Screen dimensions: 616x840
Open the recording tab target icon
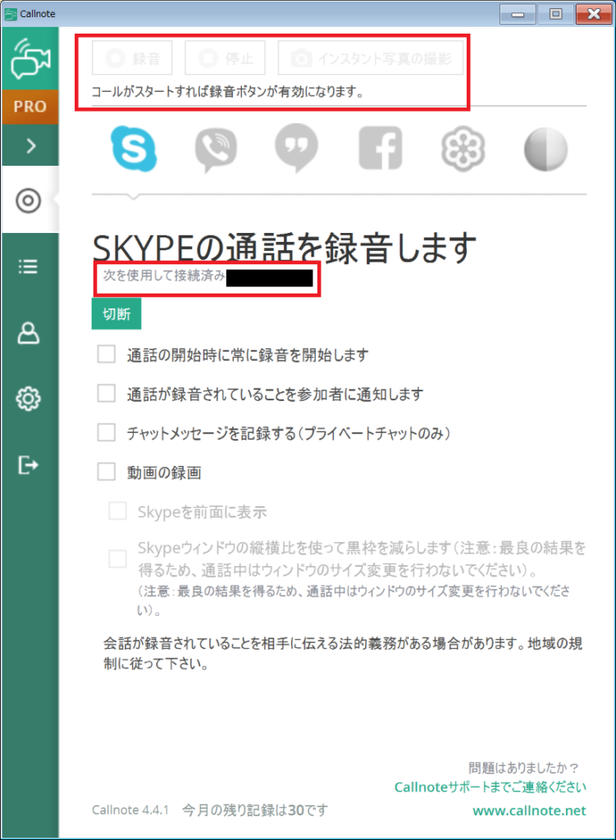pyautogui.click(x=29, y=201)
